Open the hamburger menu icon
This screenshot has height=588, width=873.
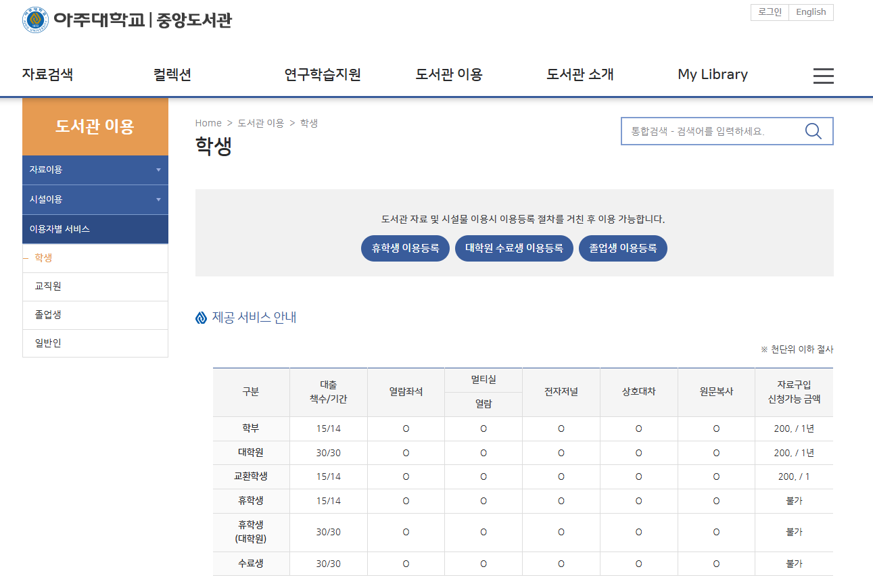(823, 76)
